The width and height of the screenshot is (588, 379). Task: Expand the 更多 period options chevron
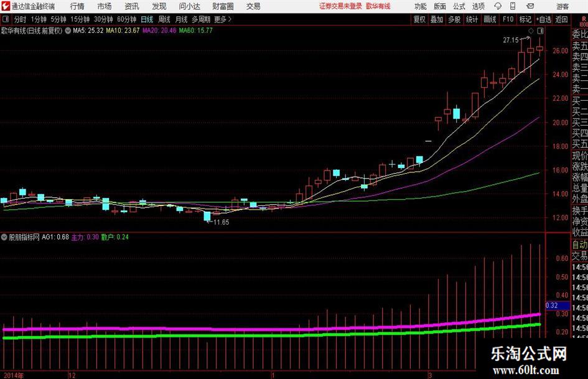point(230,19)
